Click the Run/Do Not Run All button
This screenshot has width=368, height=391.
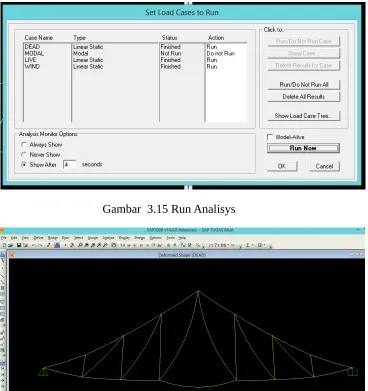(304, 85)
